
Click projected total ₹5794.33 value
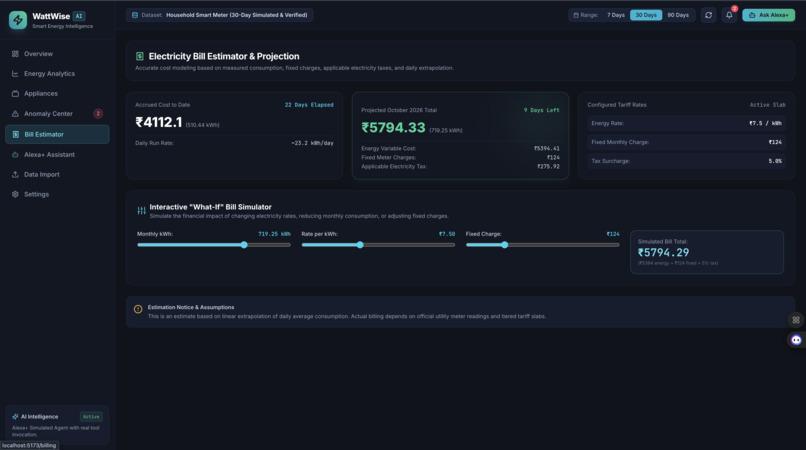[393, 128]
